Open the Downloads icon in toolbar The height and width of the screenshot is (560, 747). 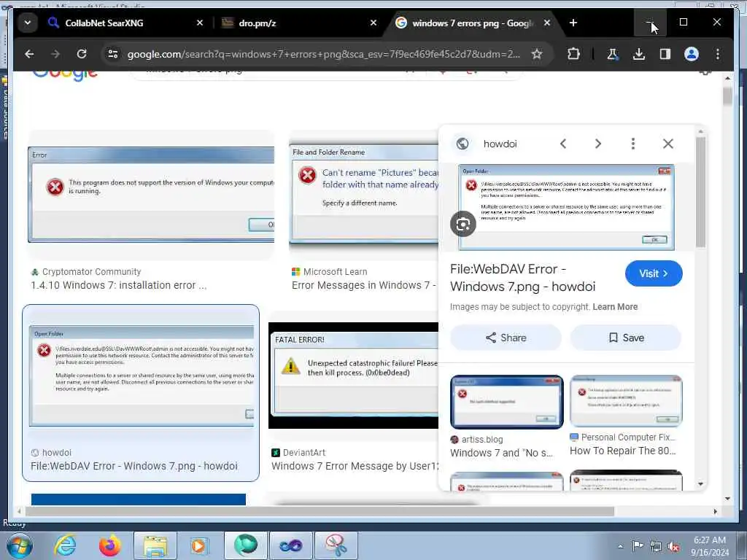(x=639, y=54)
